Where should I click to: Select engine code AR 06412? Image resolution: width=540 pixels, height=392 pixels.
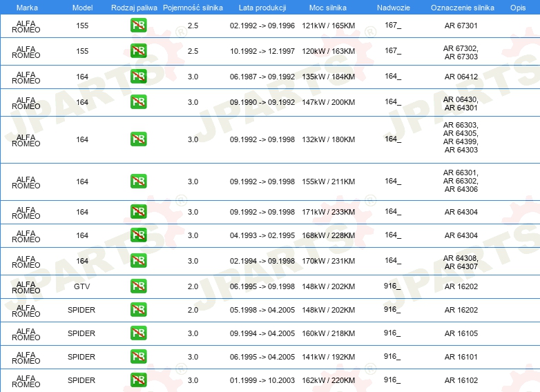coord(461,77)
